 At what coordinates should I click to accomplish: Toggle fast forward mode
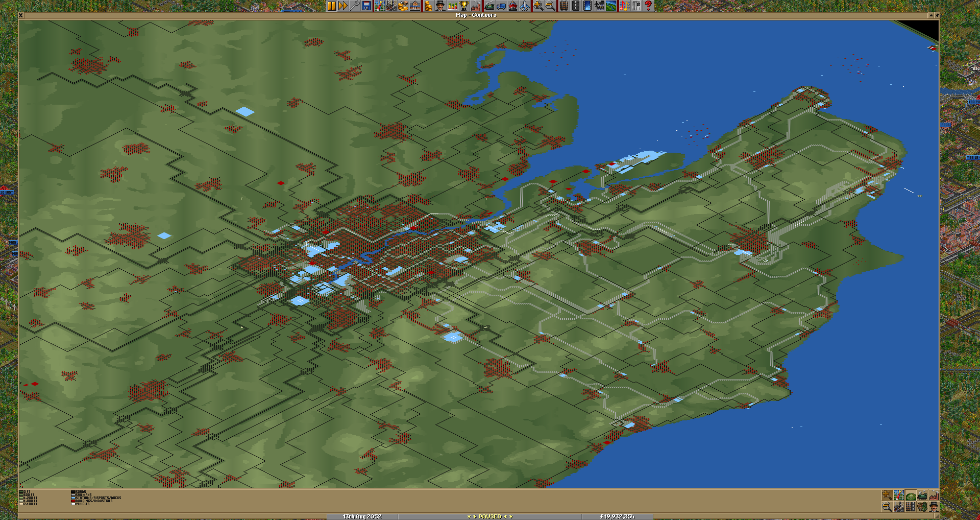344,6
